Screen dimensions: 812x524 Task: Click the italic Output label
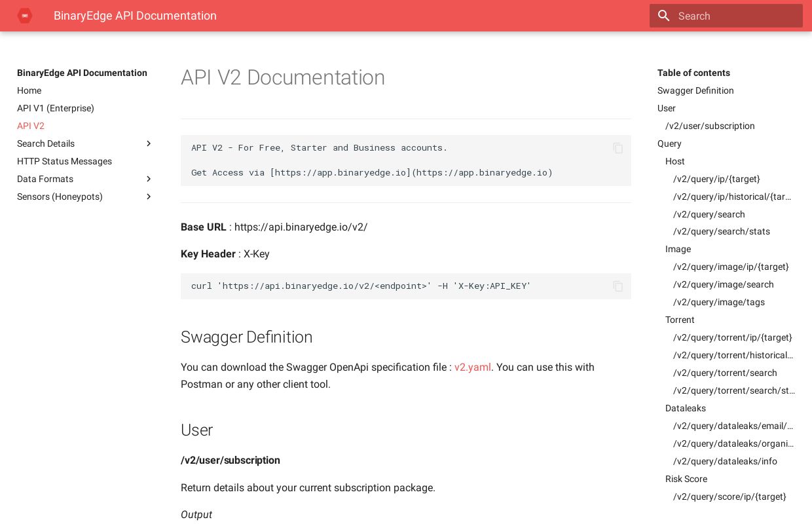click(196, 515)
